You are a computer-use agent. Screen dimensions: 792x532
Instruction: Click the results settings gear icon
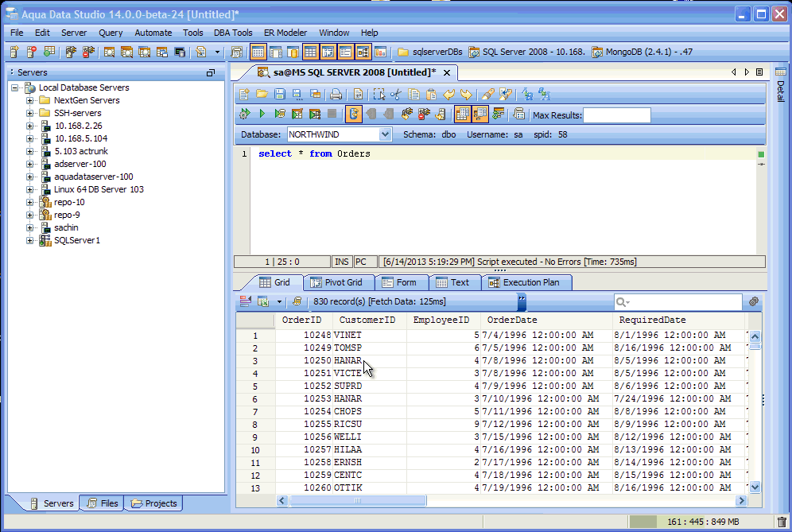coord(754,301)
